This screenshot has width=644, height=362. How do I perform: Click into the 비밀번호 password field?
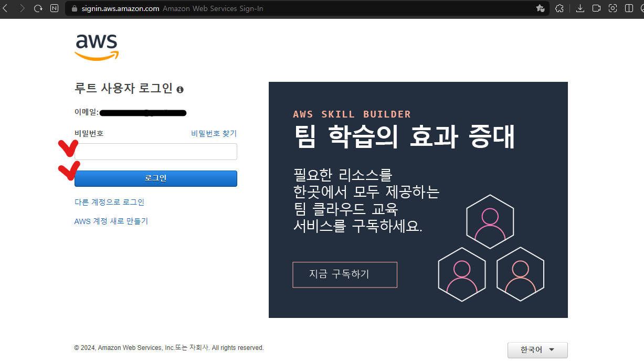[156, 152]
